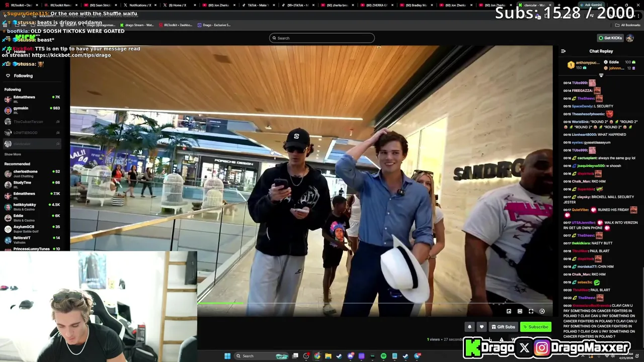The height and width of the screenshot is (362, 644).
Task: Open Discord from the taskbar
Action: 351,356
